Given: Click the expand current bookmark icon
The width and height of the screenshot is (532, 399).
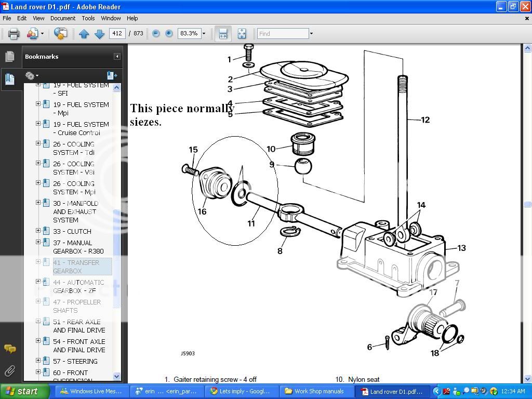Looking at the screenshot, I should pyautogui.click(x=112, y=75).
